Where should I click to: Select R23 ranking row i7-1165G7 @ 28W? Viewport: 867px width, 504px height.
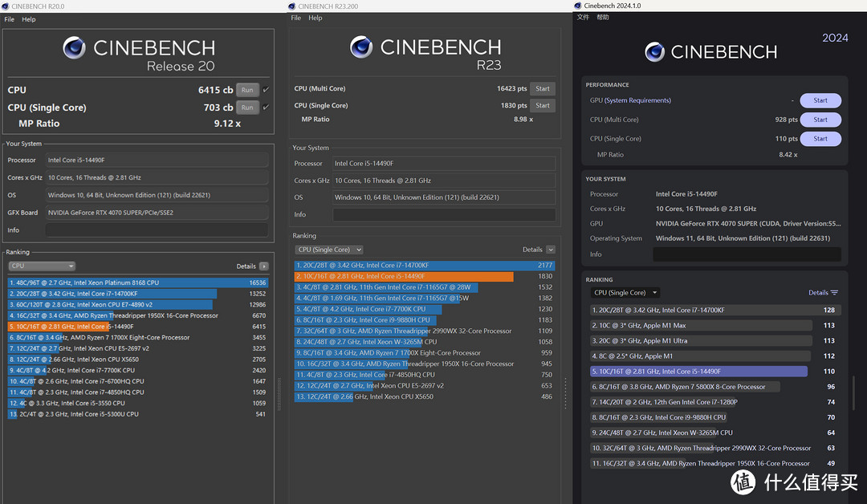click(424, 287)
